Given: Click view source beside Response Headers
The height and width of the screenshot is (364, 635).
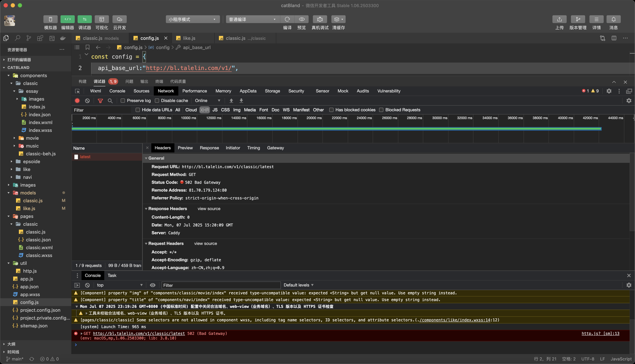Looking at the screenshot, I should pyautogui.click(x=209, y=208).
